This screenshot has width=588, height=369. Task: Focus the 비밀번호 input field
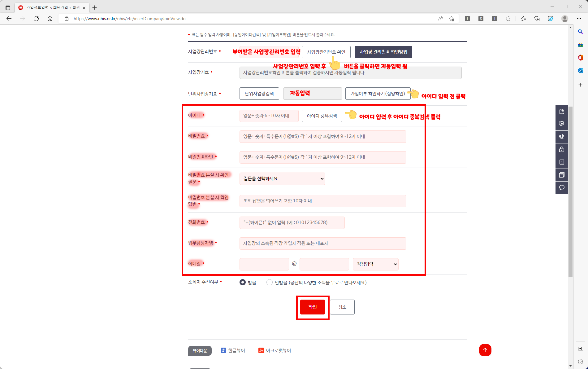(323, 137)
